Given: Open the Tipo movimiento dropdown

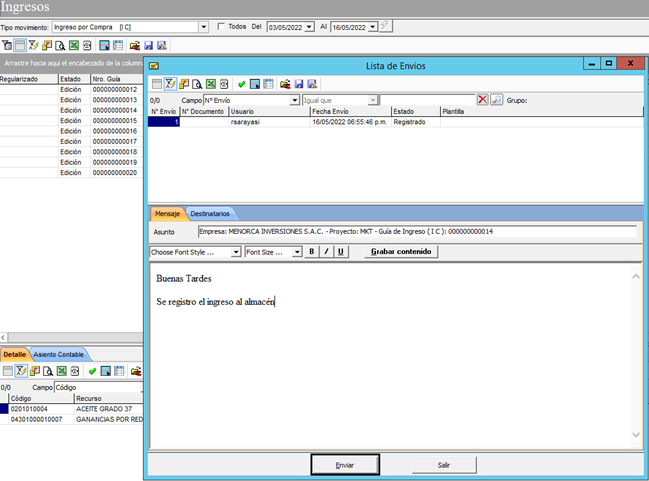Looking at the screenshot, I should point(203,27).
